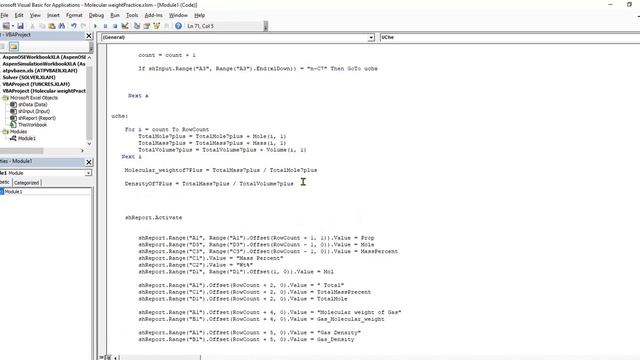Select VBAProject (Molecular weightPract…) node
The image size is (640, 360).
click(44, 91)
